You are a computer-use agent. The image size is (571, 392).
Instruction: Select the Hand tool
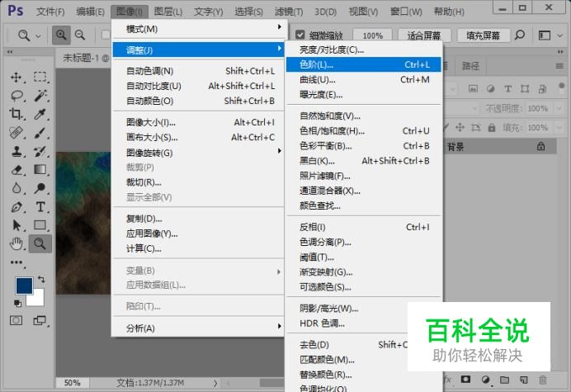[16, 243]
